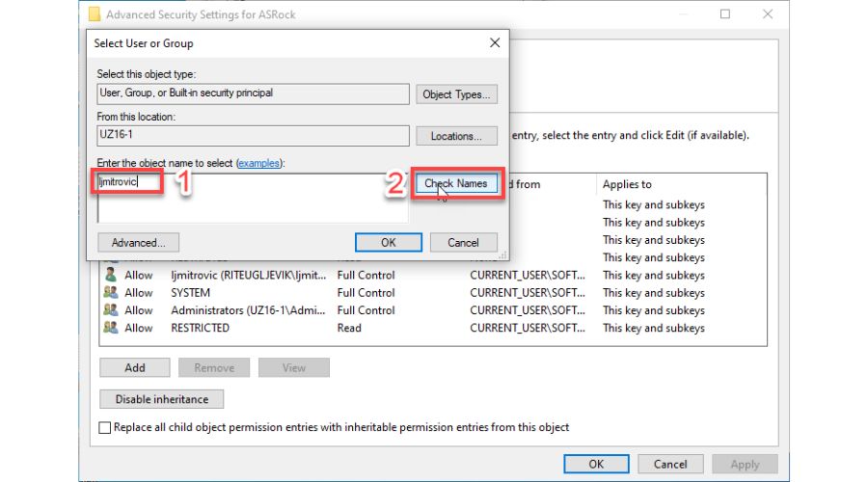This screenshot has height=482, width=868.
Task: Focus the object name text box
Action: click(x=253, y=199)
